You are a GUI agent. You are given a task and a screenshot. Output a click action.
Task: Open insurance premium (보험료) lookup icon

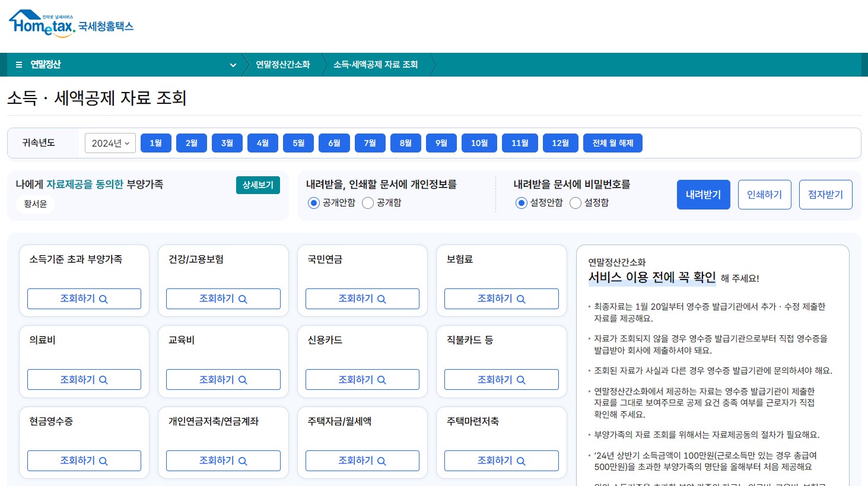(x=520, y=298)
